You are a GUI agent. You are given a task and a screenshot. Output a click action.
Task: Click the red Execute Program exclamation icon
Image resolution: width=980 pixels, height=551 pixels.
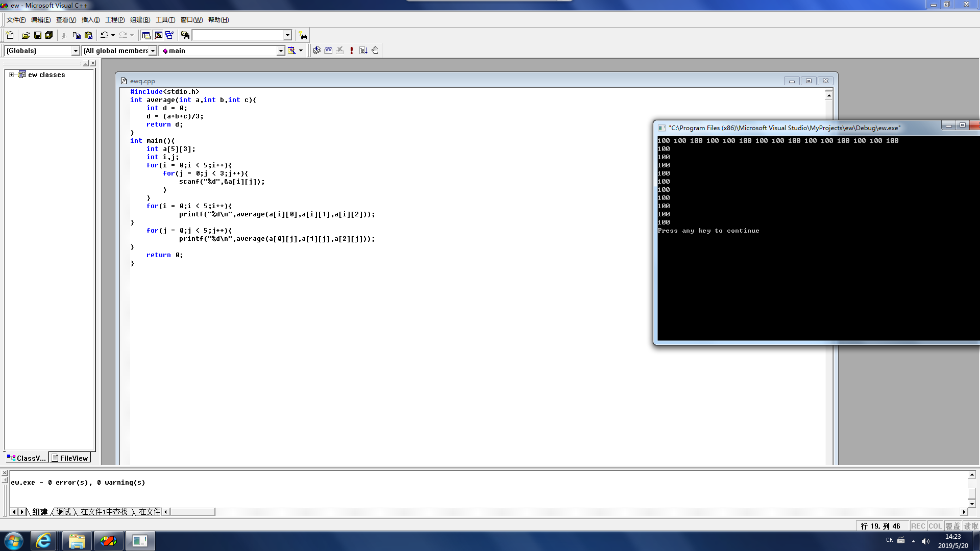pos(352,51)
